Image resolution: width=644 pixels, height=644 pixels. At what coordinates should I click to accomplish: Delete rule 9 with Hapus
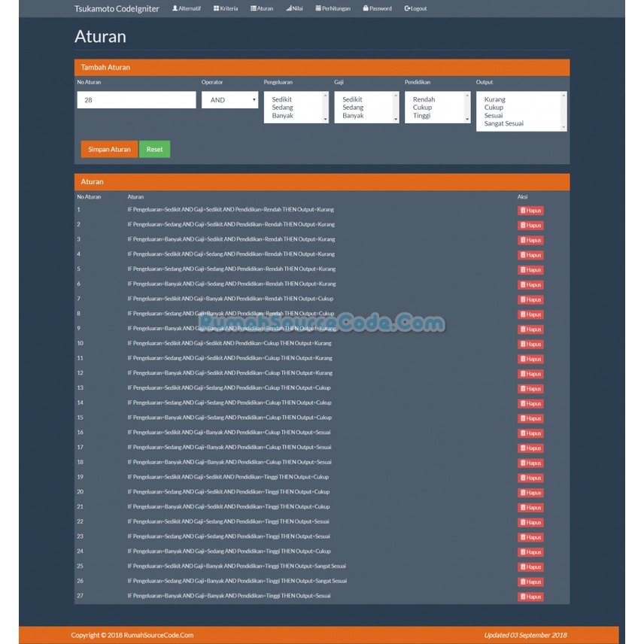coord(530,330)
